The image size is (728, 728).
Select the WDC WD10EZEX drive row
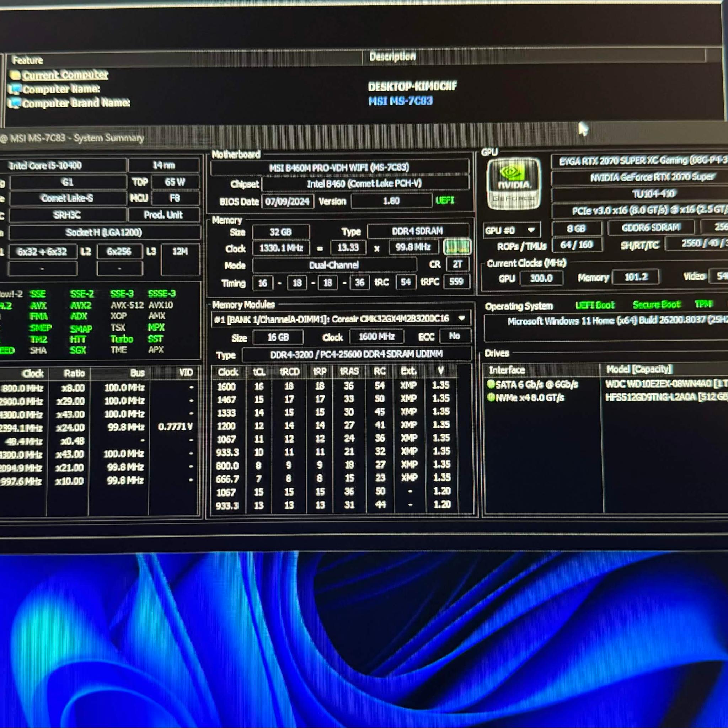pyautogui.click(x=607, y=384)
